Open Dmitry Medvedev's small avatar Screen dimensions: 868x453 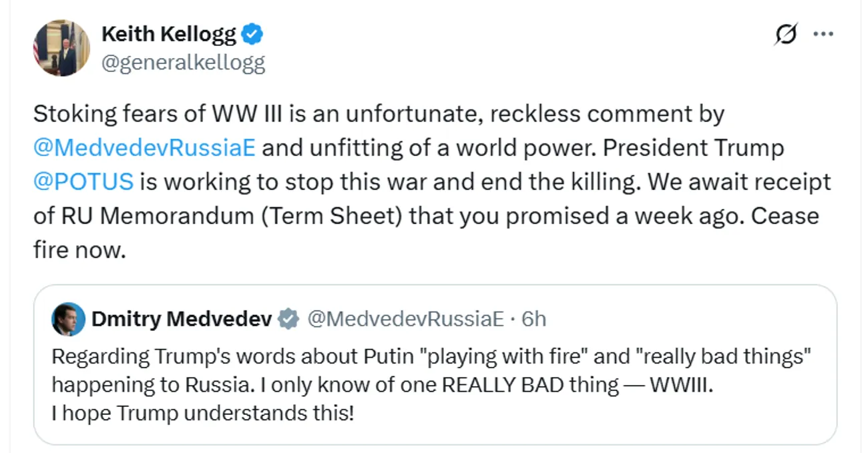(68, 320)
